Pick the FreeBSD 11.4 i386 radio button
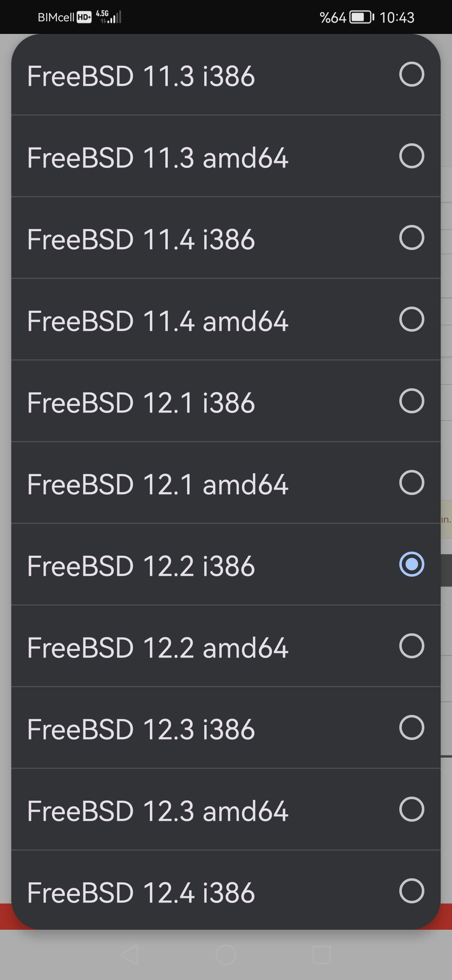Image resolution: width=452 pixels, height=980 pixels. point(412,238)
